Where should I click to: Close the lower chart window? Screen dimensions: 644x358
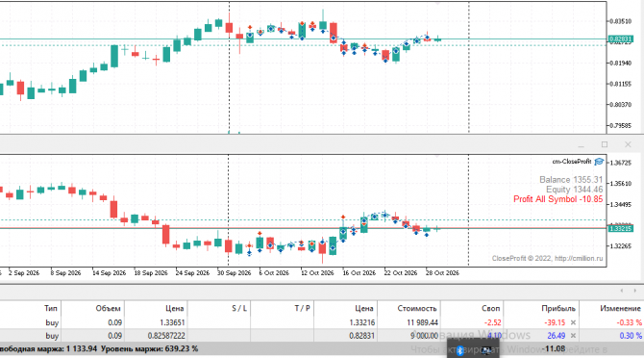coord(628,144)
